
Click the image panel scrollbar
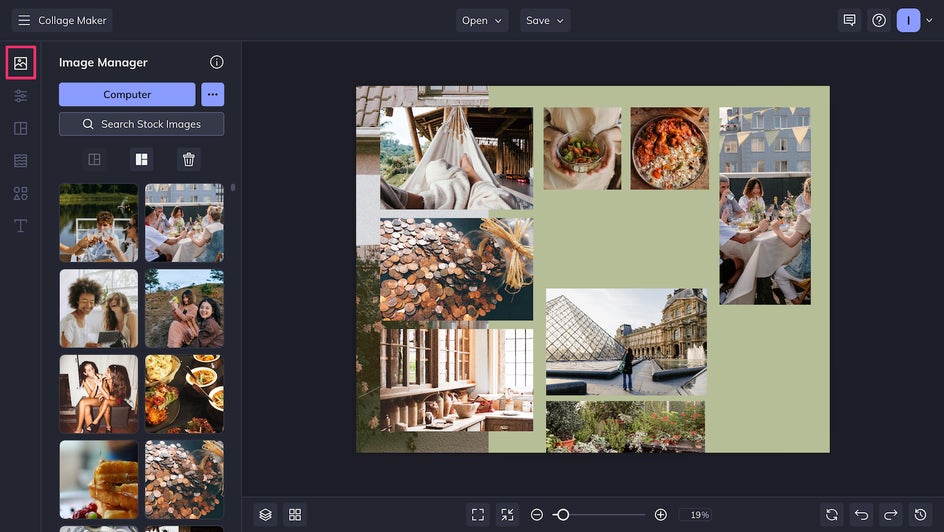pos(233,188)
